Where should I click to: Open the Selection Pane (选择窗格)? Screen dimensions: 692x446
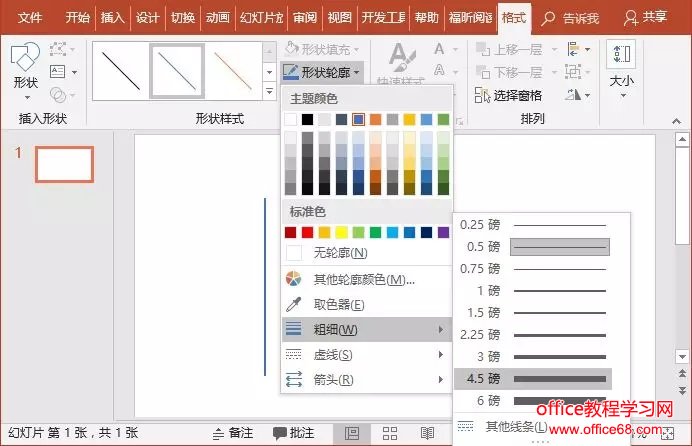click(507, 95)
